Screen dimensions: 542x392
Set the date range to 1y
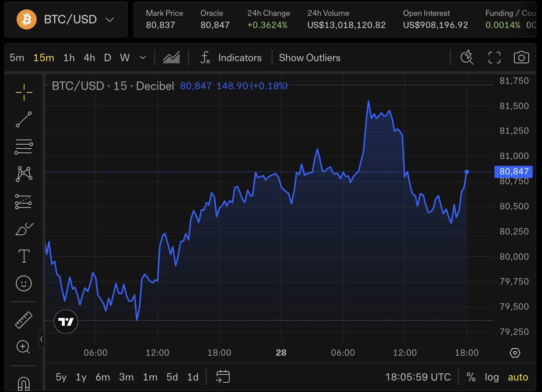pos(81,377)
